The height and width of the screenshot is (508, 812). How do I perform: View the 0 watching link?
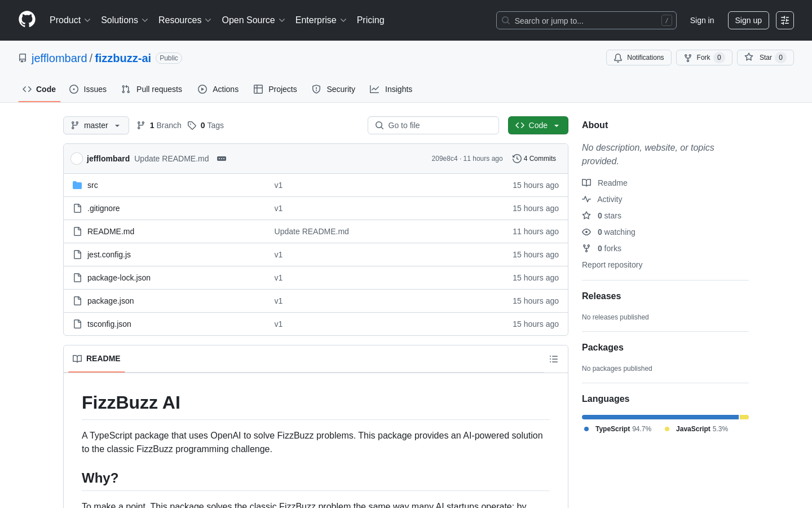click(608, 232)
